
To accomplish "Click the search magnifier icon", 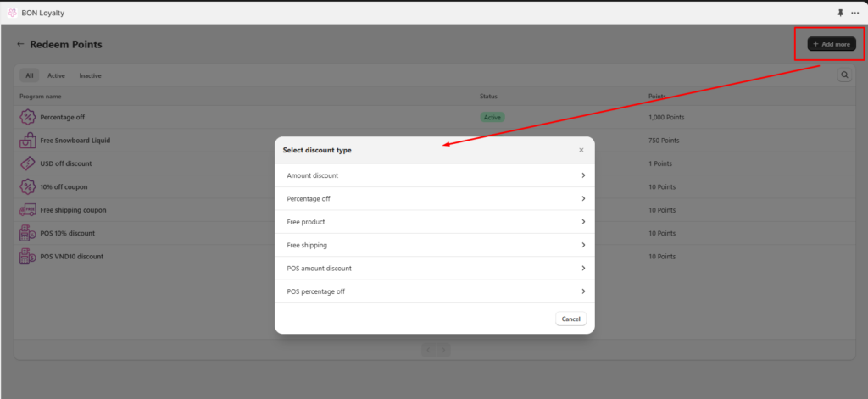I will click(844, 75).
